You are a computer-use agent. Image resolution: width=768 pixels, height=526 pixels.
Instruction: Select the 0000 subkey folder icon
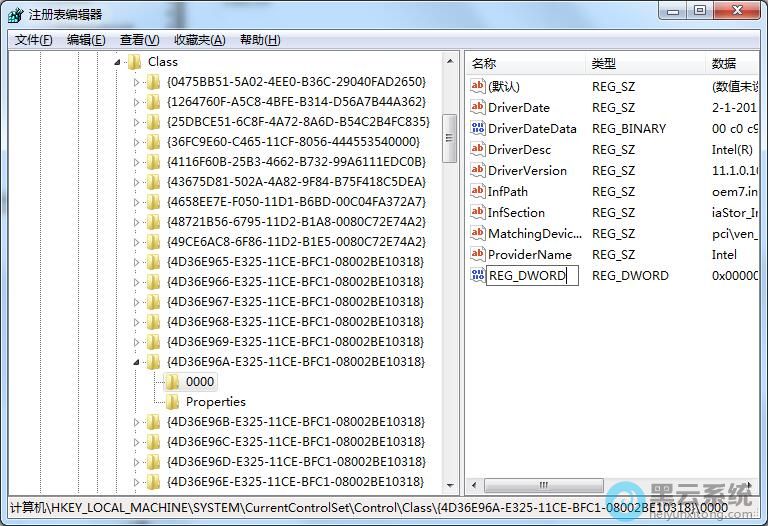pos(172,382)
